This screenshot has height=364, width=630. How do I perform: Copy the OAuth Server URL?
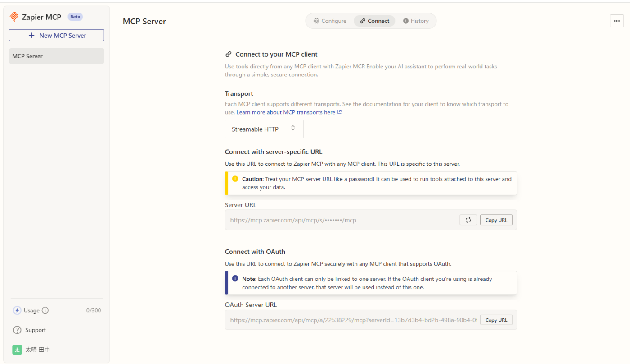[x=496, y=320]
